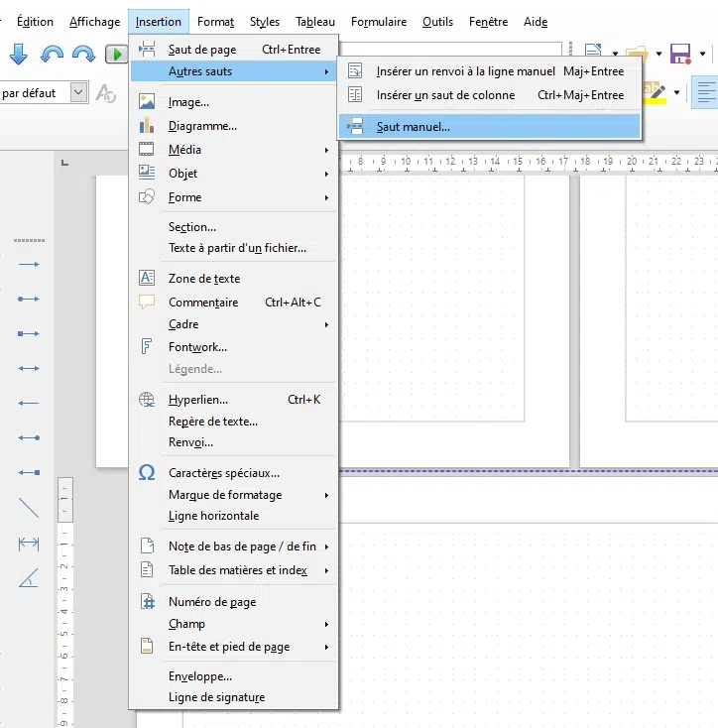Select the diagonal line tool
The width and height of the screenshot is (718, 728).
(29, 508)
